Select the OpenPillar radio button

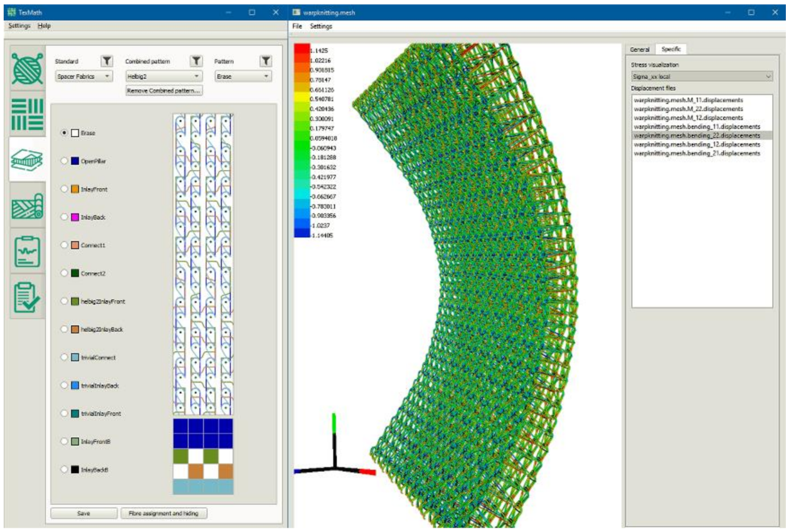[64, 161]
